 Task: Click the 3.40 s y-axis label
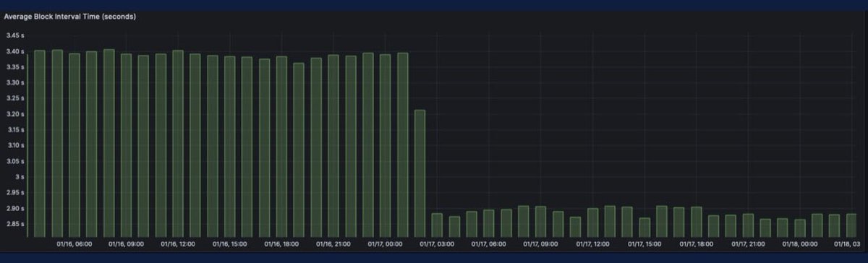[15, 51]
